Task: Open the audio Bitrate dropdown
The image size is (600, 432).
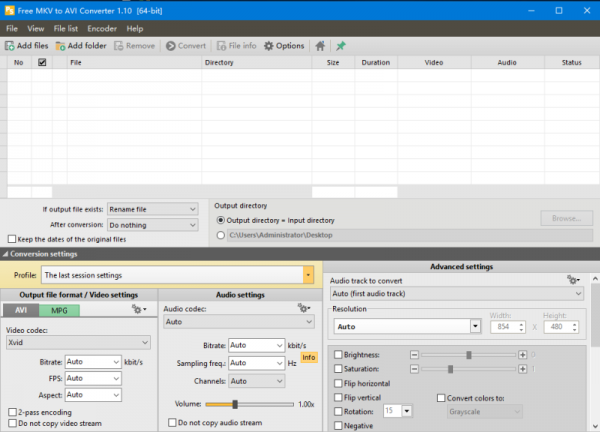Action: point(256,345)
